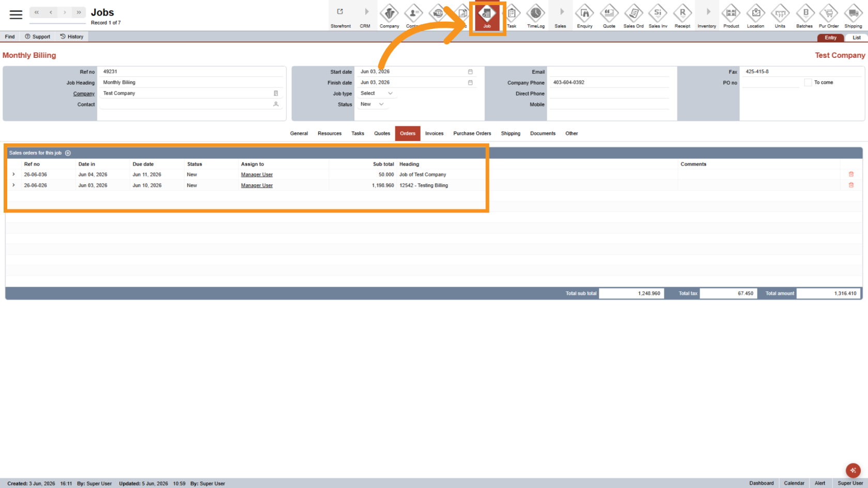Screen dimensions: 868x488
Task: Switch to the Invoices tab
Action: point(434,134)
